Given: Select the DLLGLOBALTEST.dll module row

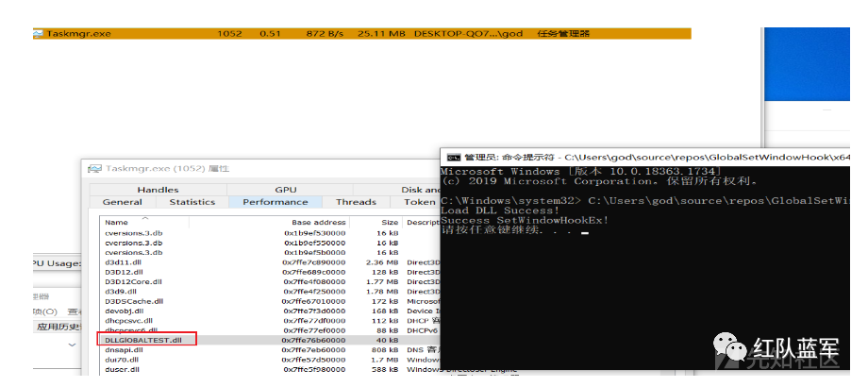Looking at the screenshot, I should (x=270, y=340).
